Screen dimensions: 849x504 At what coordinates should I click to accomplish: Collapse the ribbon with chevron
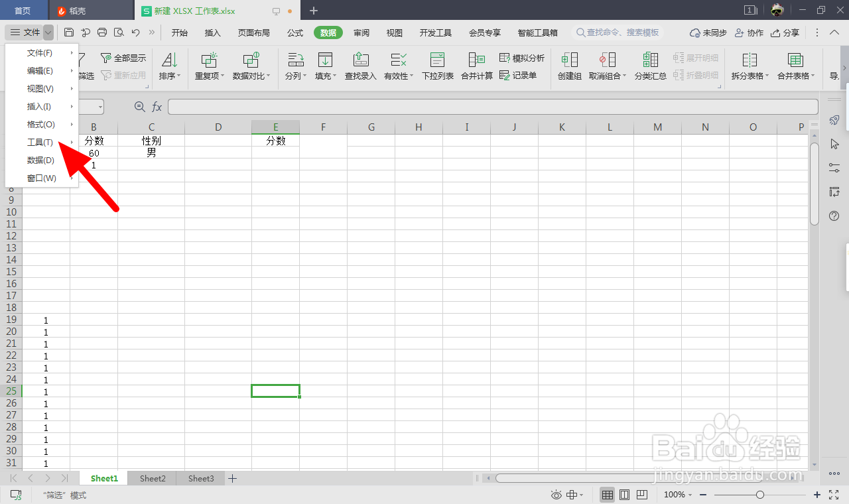point(835,32)
